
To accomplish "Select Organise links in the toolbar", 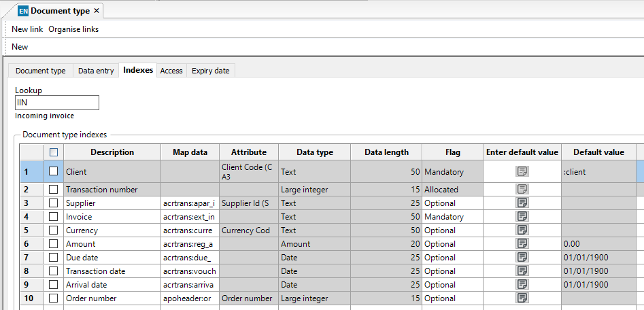I will [x=73, y=29].
